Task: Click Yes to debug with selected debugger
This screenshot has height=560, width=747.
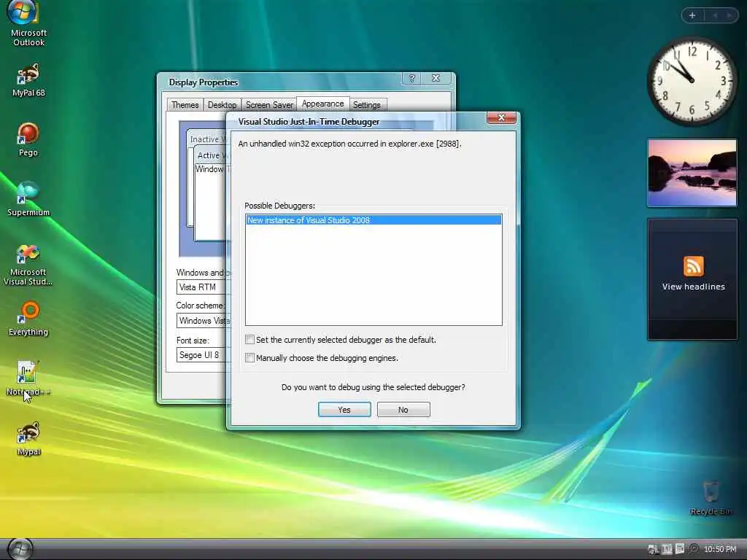Action: click(x=344, y=410)
